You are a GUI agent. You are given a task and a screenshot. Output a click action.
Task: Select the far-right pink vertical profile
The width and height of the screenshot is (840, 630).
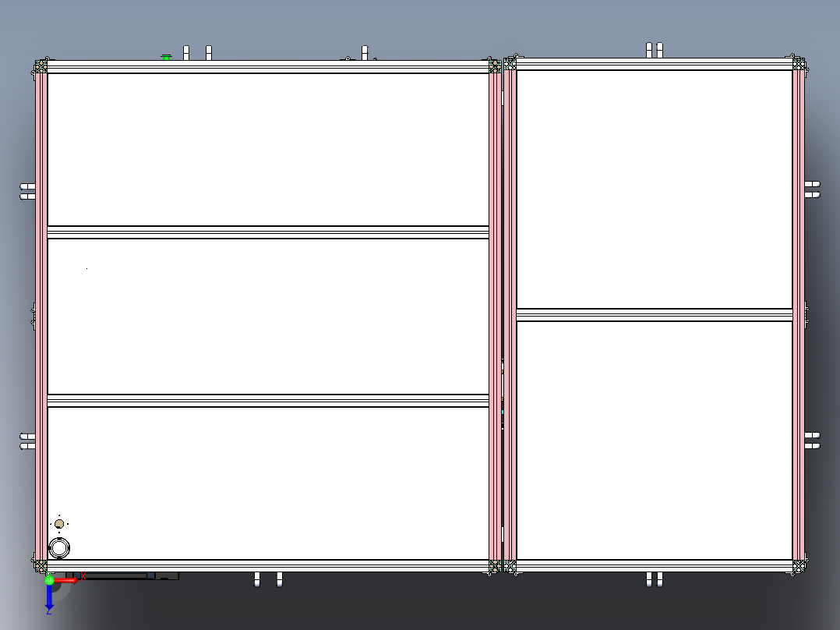[x=798, y=315]
